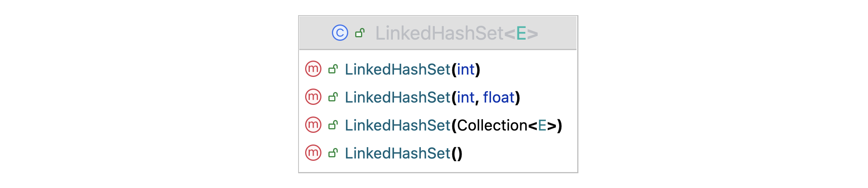Click the blue class icon in header
The width and height of the screenshot is (868, 188).
[x=340, y=33]
